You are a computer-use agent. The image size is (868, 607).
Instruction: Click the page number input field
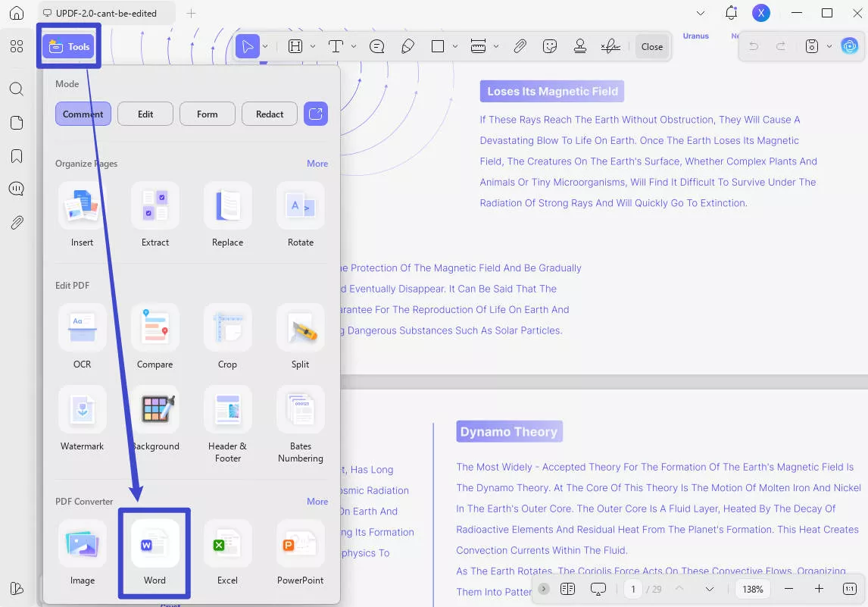633,588
